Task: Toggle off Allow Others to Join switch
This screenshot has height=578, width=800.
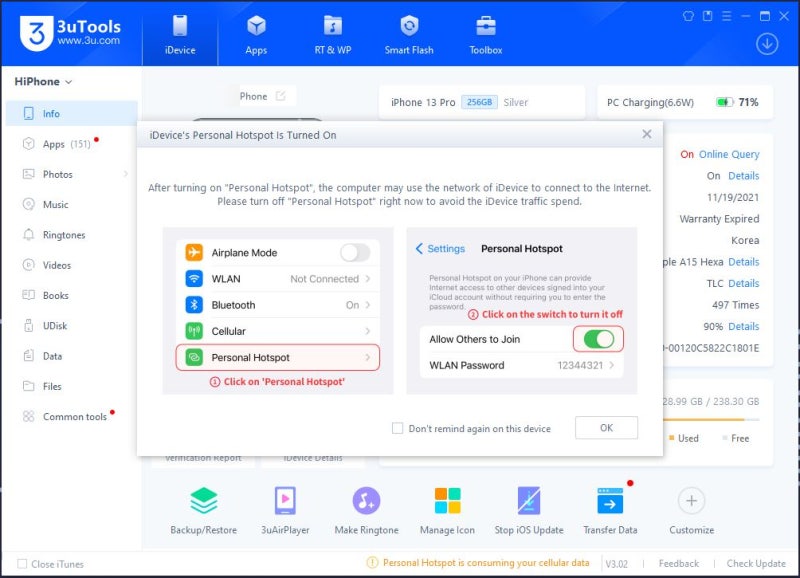Action: [x=597, y=339]
